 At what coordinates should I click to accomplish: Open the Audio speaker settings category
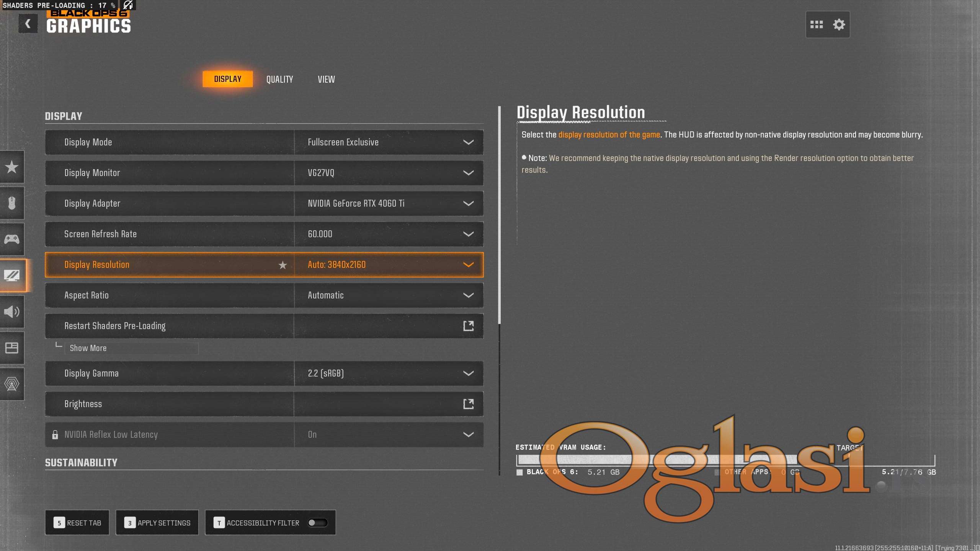pyautogui.click(x=12, y=311)
